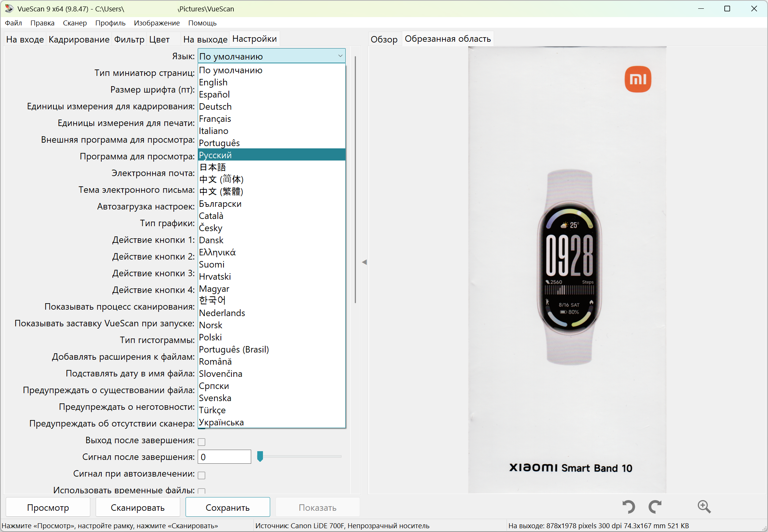The width and height of the screenshot is (768, 532).
Task: Open the Изображение menu
Action: click(x=157, y=23)
